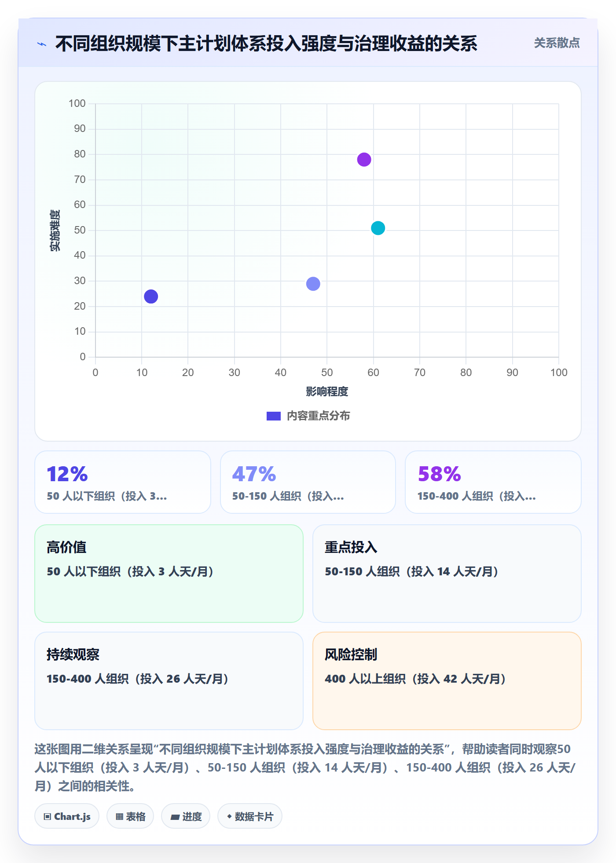Image resolution: width=616 pixels, height=863 pixels.
Task: Click the 内容重点分布 legend color swatch
Action: point(273,416)
